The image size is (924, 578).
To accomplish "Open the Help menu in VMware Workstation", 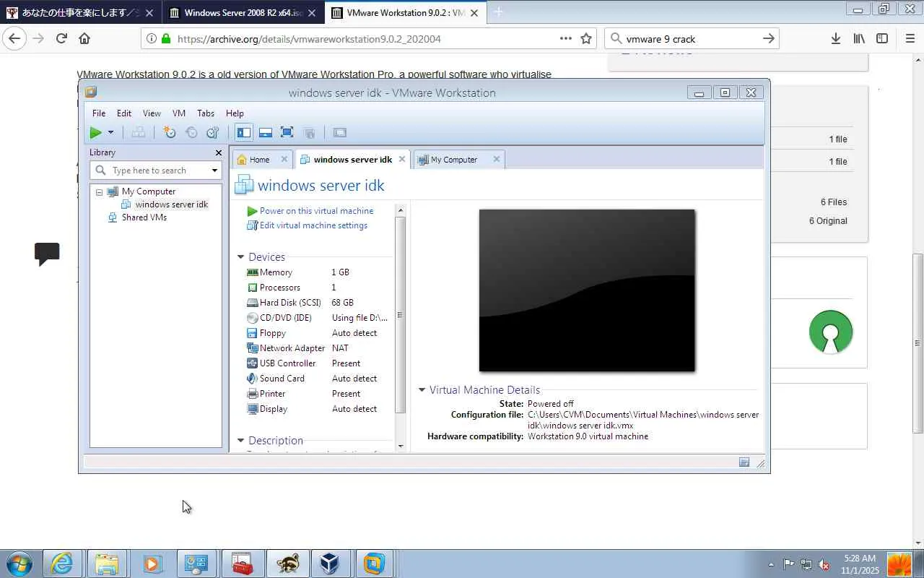I will pyautogui.click(x=235, y=113).
